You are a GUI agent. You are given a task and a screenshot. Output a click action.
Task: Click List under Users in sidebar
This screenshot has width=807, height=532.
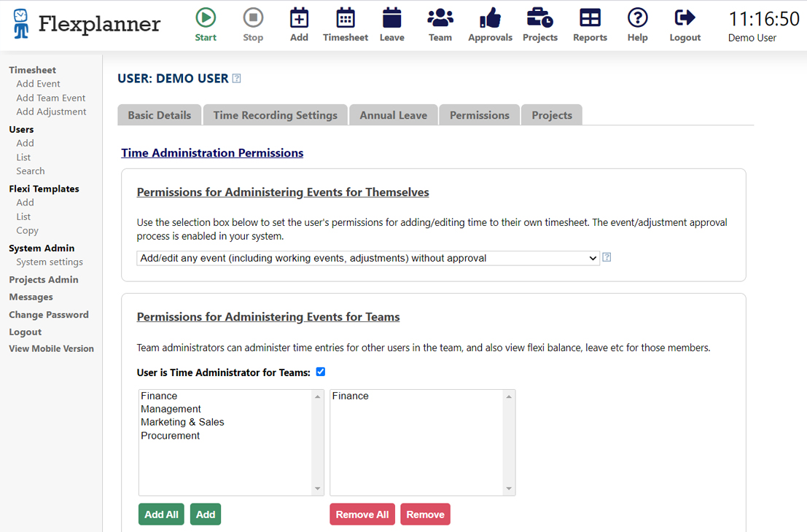(x=23, y=157)
